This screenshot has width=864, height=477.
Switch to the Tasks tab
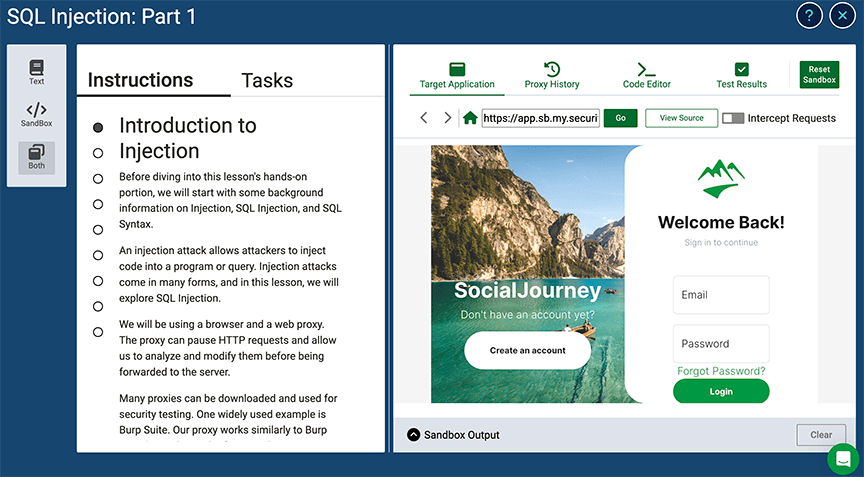pyautogui.click(x=267, y=80)
